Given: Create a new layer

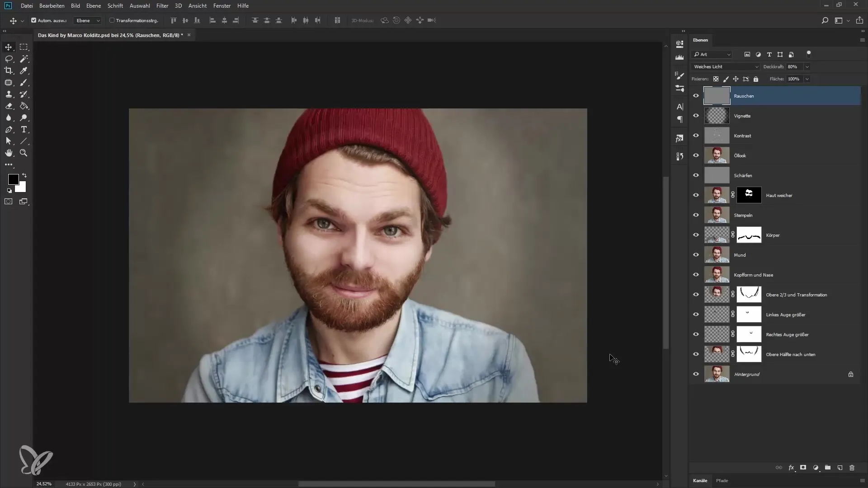Looking at the screenshot, I should coord(840,468).
